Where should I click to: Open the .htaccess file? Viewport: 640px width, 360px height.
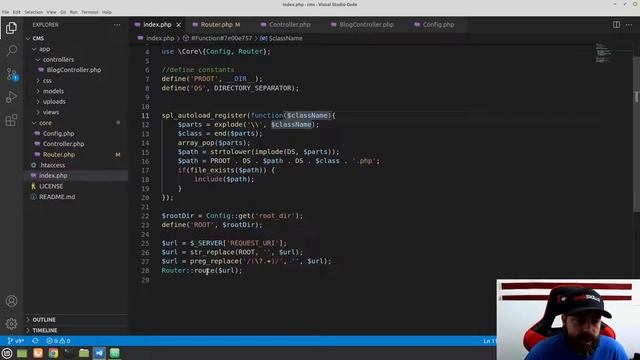76,165
